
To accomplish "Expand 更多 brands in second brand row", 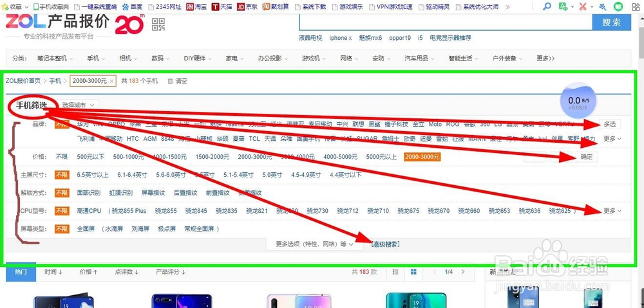I will click(x=612, y=139).
